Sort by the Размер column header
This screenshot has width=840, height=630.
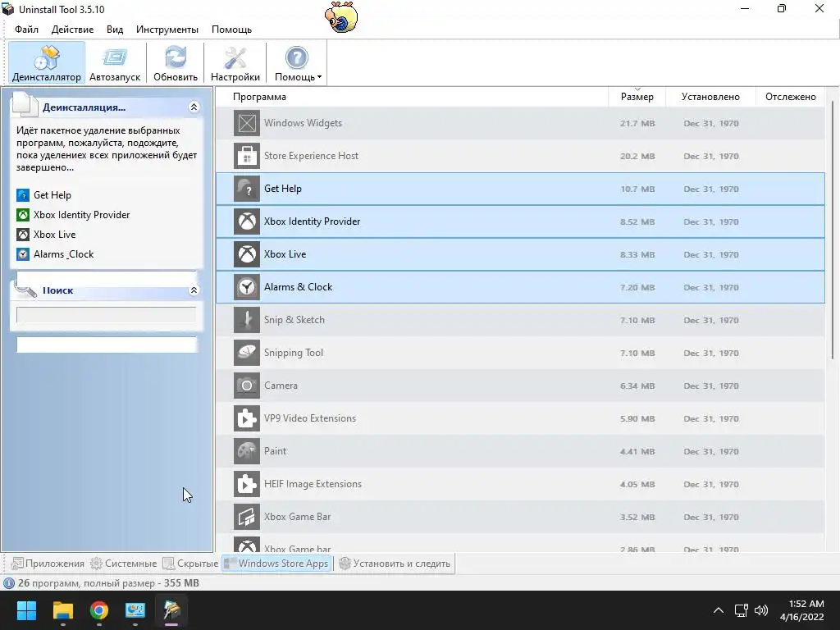[637, 97]
